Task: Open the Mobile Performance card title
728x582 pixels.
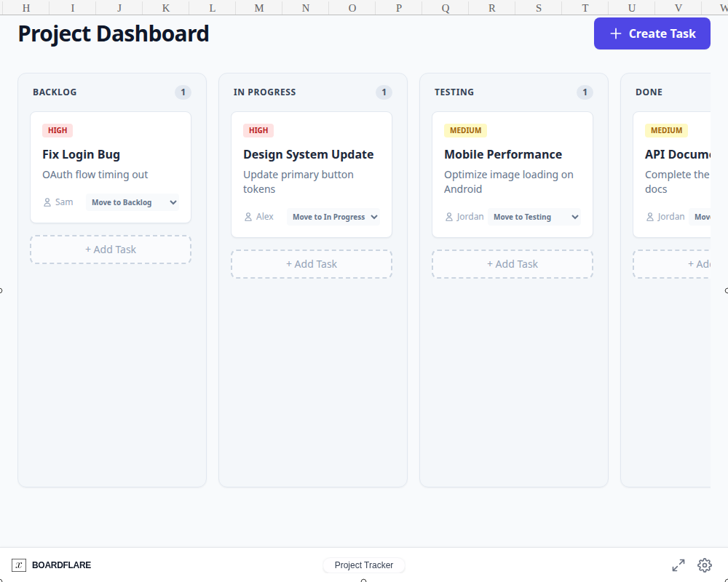Action: pos(503,154)
